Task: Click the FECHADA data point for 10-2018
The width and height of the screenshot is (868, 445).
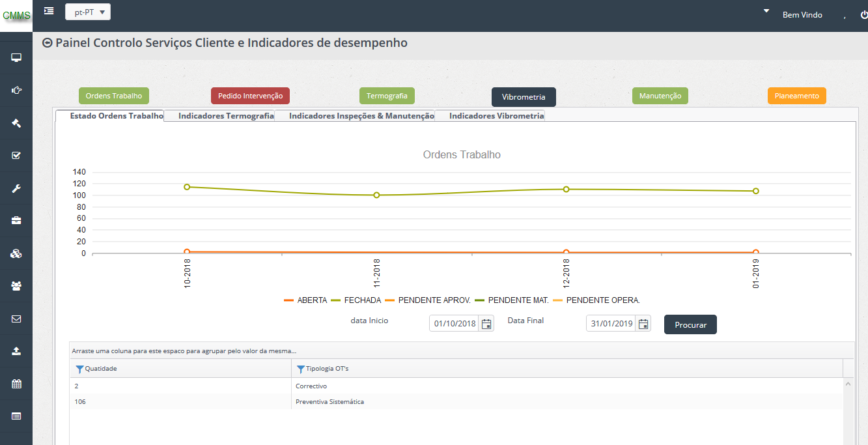Action: [187, 187]
